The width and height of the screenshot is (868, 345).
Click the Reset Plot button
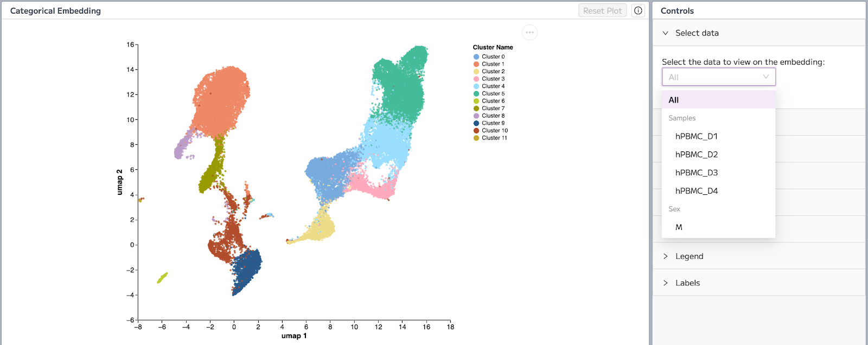(602, 10)
